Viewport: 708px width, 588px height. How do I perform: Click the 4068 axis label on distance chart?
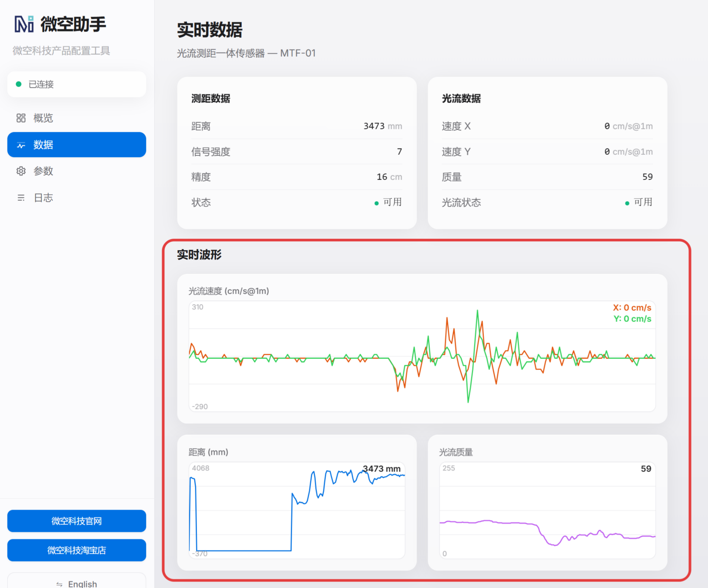point(201,468)
